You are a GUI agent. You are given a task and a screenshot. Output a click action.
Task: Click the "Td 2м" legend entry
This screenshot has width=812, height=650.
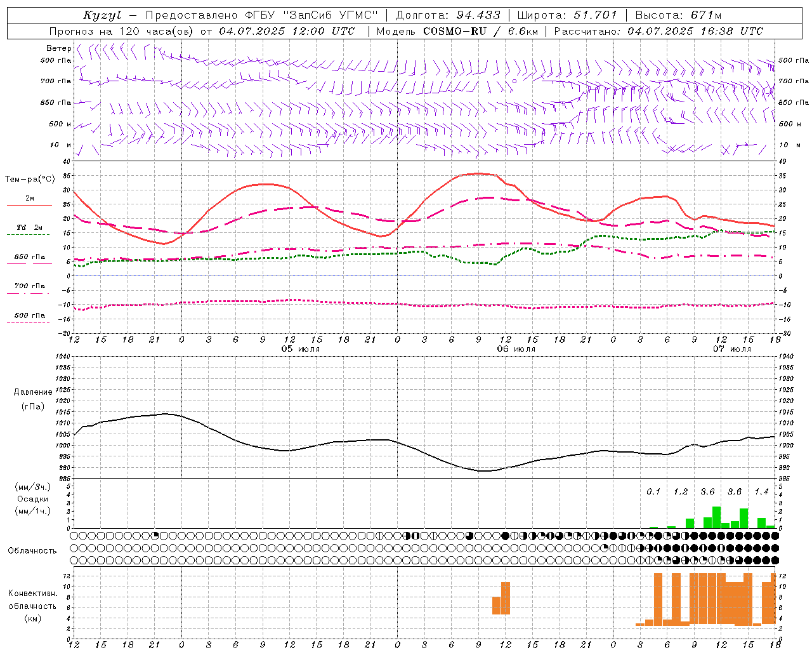point(30,227)
